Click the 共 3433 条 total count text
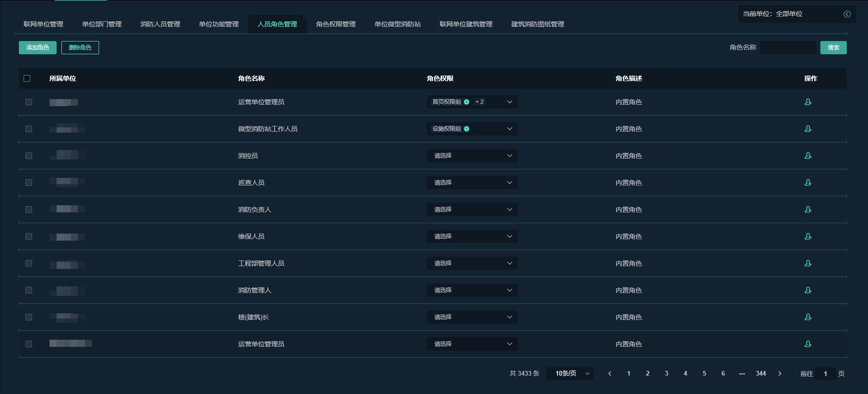 [525, 373]
